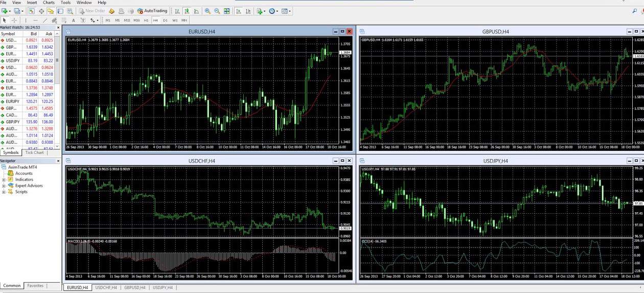Toggle the Terminal panel icon
644x293 pixels.
(60, 11)
